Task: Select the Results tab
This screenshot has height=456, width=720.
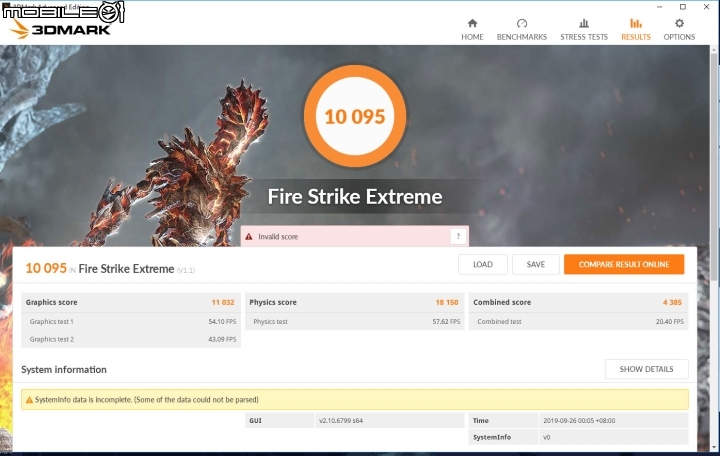Action: 636,30
